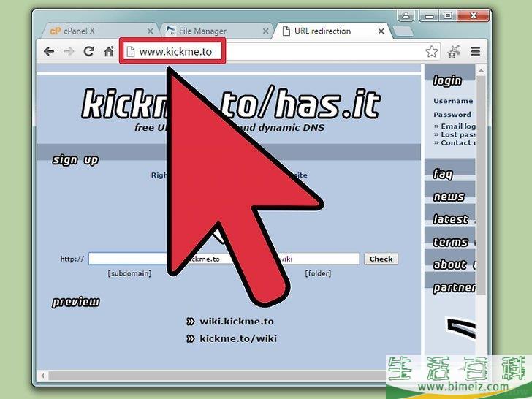Click the [folder] caption text
Image resolution: width=532 pixels, height=399 pixels.
click(x=318, y=273)
